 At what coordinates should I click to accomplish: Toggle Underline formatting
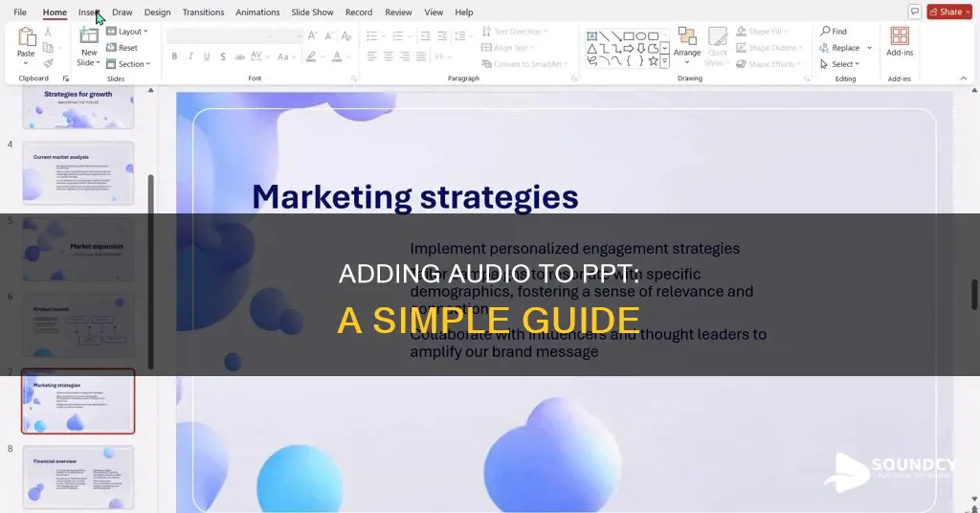(207, 56)
